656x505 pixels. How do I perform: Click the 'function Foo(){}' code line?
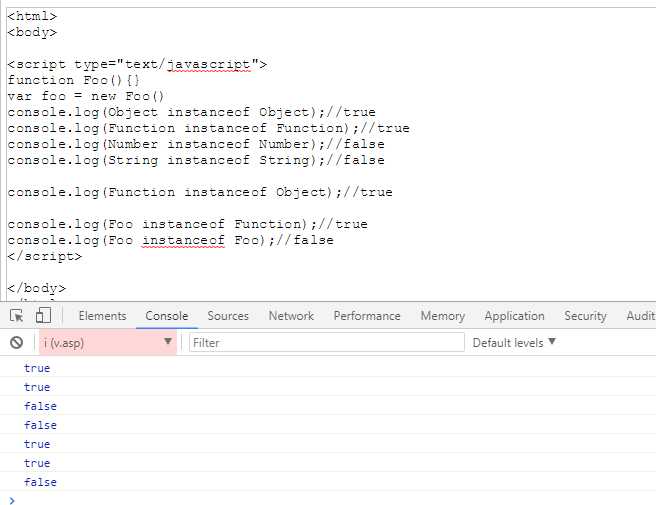click(x=74, y=80)
